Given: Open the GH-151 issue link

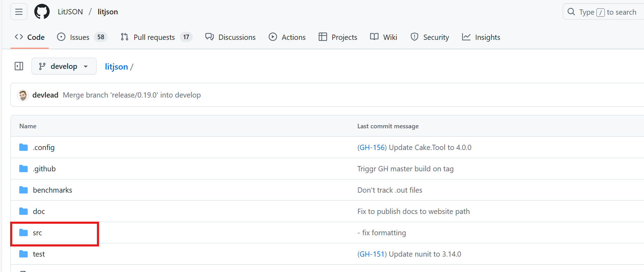Looking at the screenshot, I should pos(372,254).
